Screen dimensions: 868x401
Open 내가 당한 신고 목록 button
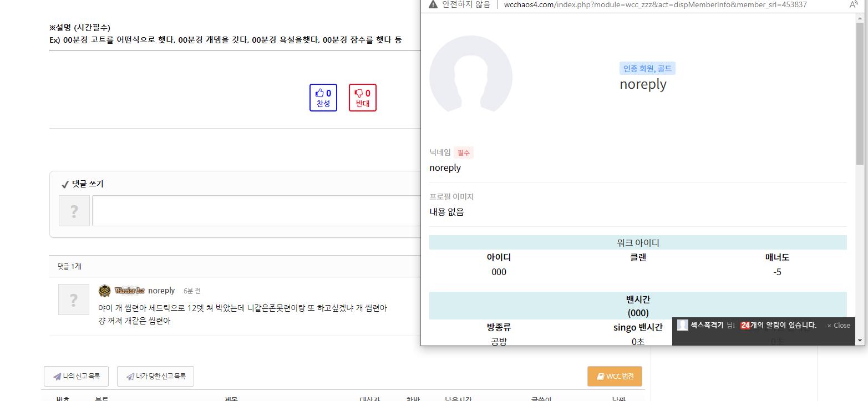[155, 376]
